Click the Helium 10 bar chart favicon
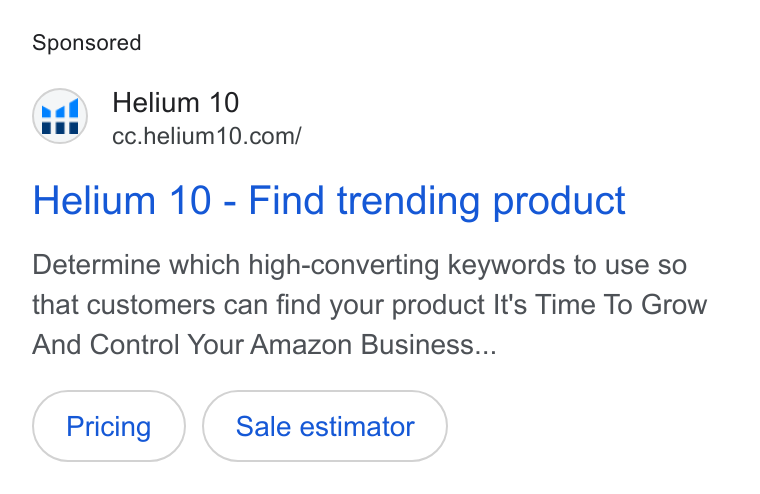760x494 pixels. pyautogui.click(x=60, y=116)
